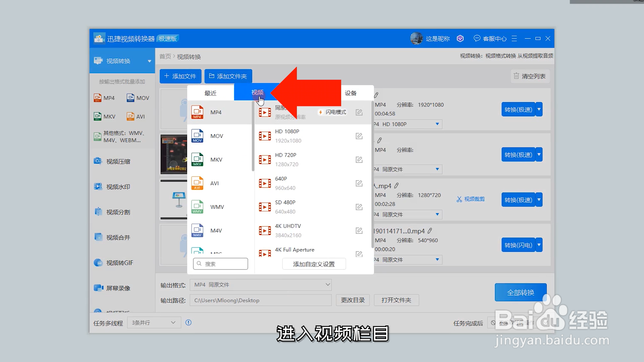Expand arrow beside 转换(闪电) button

(539, 245)
